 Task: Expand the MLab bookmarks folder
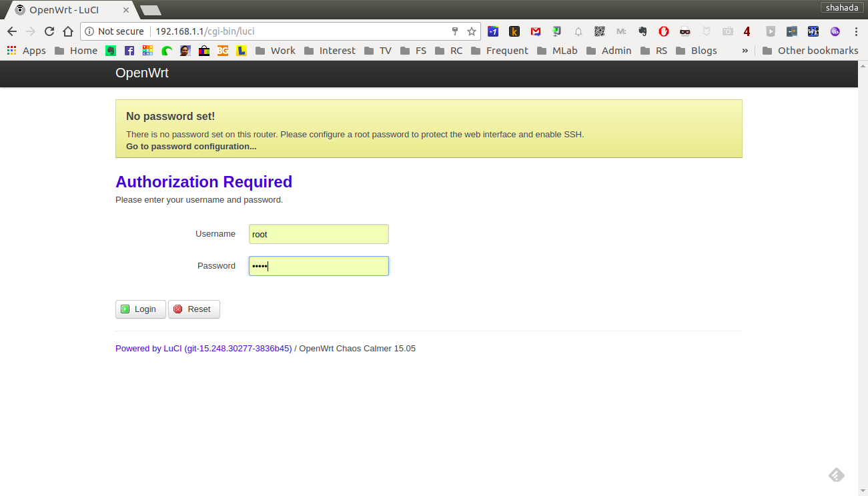556,51
